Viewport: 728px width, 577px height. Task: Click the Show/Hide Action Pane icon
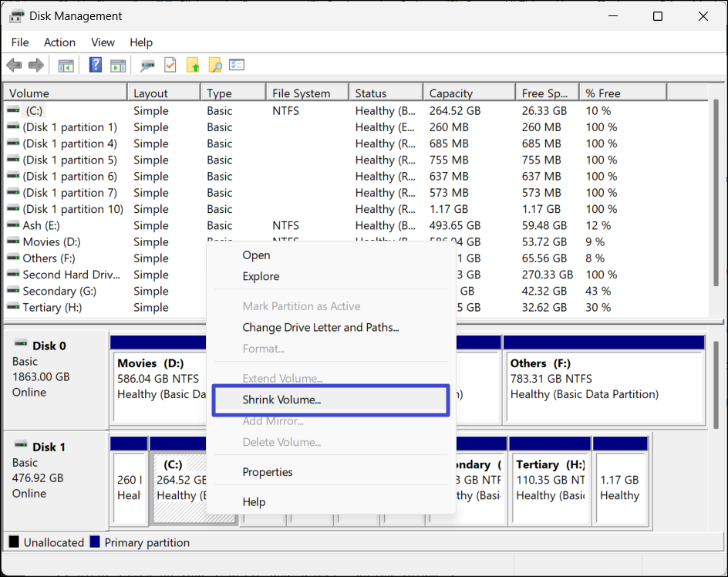pos(118,66)
